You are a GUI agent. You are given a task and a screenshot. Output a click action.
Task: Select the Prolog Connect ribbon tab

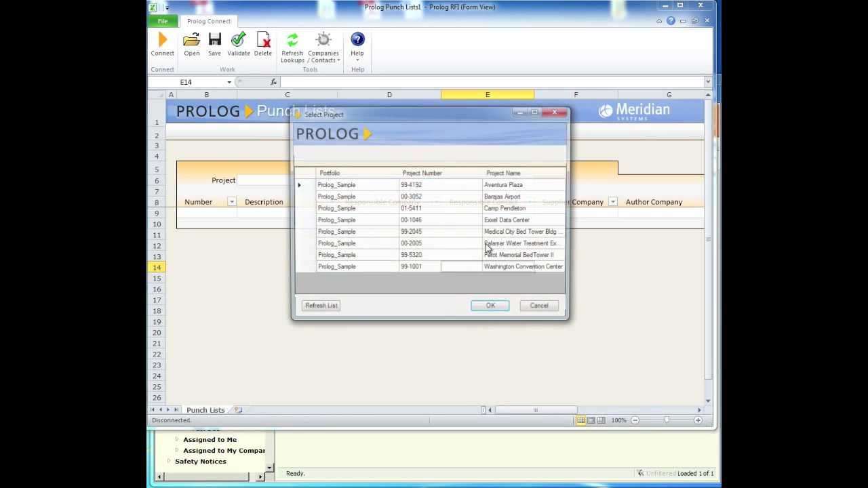coord(209,21)
